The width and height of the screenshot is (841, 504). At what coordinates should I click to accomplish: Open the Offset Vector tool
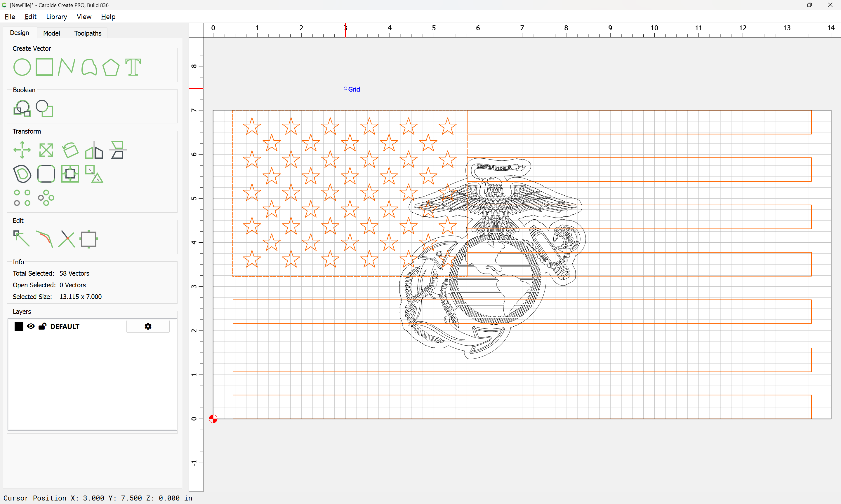click(x=22, y=174)
